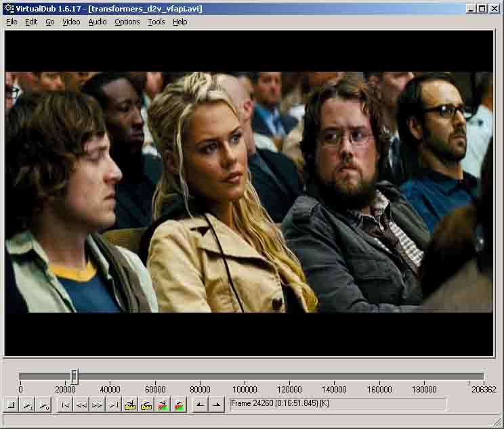Jump to the end of video
The height and width of the screenshot is (429, 504).
(x=113, y=405)
